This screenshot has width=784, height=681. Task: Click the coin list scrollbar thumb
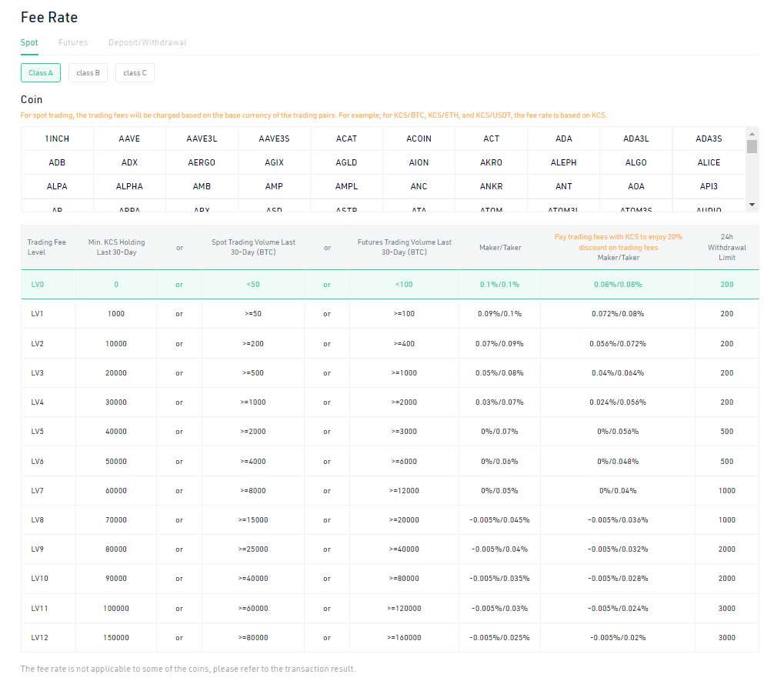pos(752,146)
